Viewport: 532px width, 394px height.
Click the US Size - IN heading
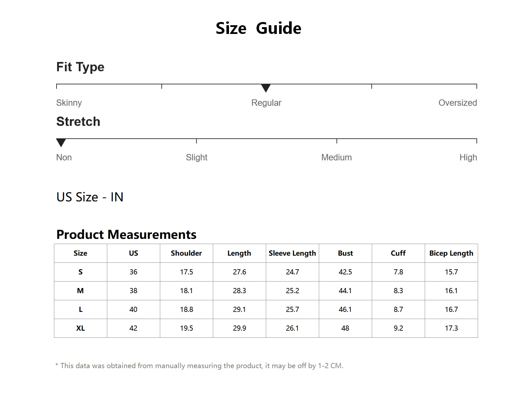pyautogui.click(x=90, y=197)
